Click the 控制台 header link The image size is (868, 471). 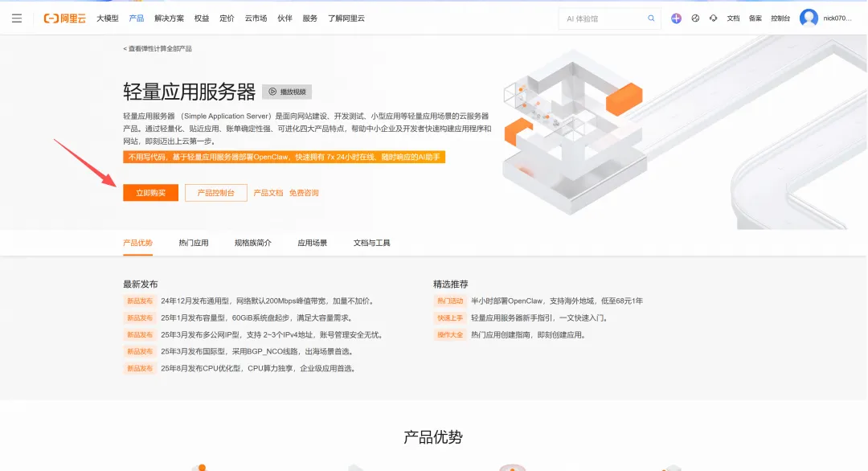coord(780,18)
